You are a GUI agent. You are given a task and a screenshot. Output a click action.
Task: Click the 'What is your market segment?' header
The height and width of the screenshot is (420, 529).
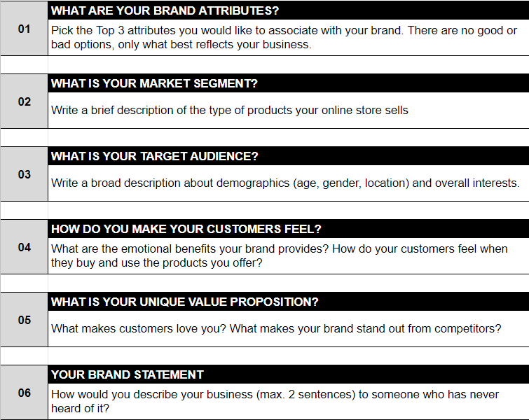[289, 83]
